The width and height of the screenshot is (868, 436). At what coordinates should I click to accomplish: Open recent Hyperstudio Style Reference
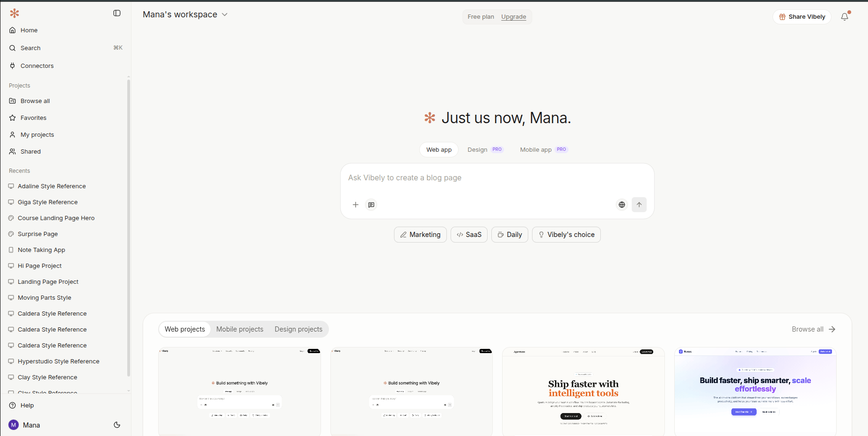coord(66,361)
